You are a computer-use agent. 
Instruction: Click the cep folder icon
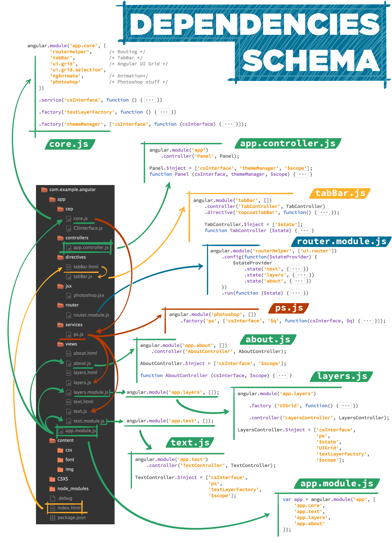60,209
